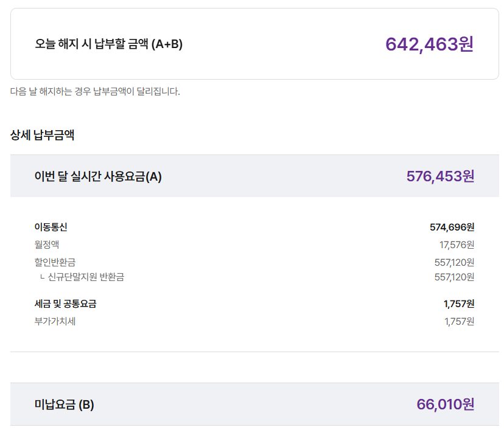Click the 557,120원 amount beside 신규단말지원 반환금
The image size is (504, 430).
click(454, 277)
